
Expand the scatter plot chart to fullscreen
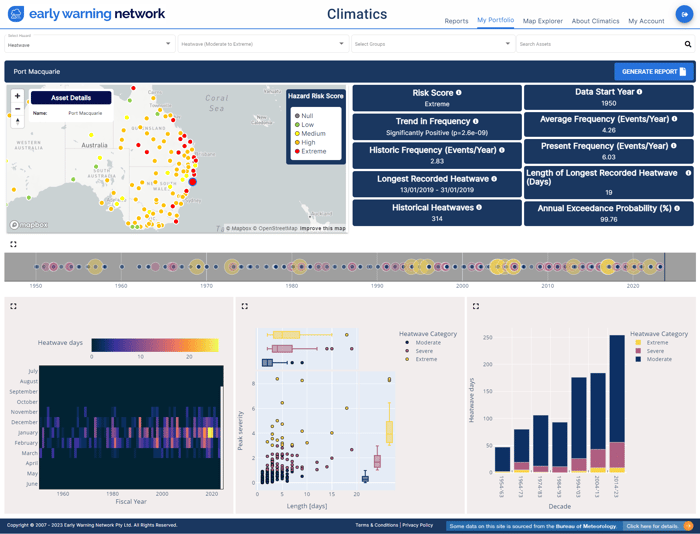(245, 306)
